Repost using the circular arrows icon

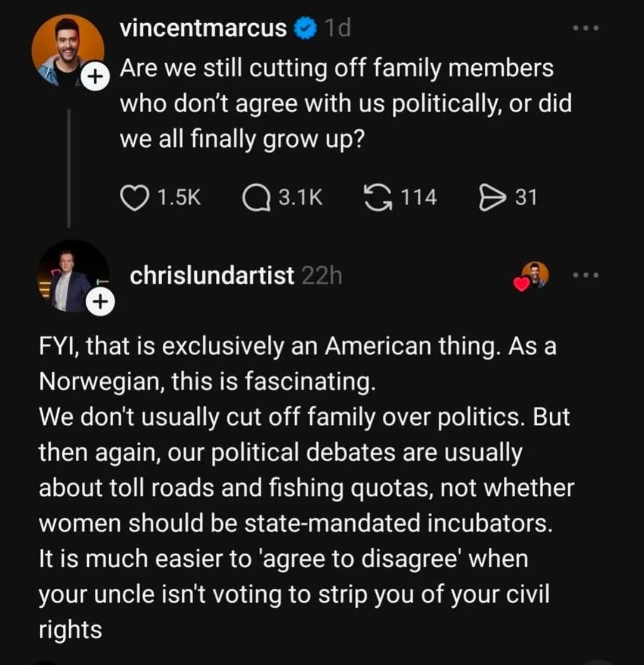pyautogui.click(x=377, y=197)
